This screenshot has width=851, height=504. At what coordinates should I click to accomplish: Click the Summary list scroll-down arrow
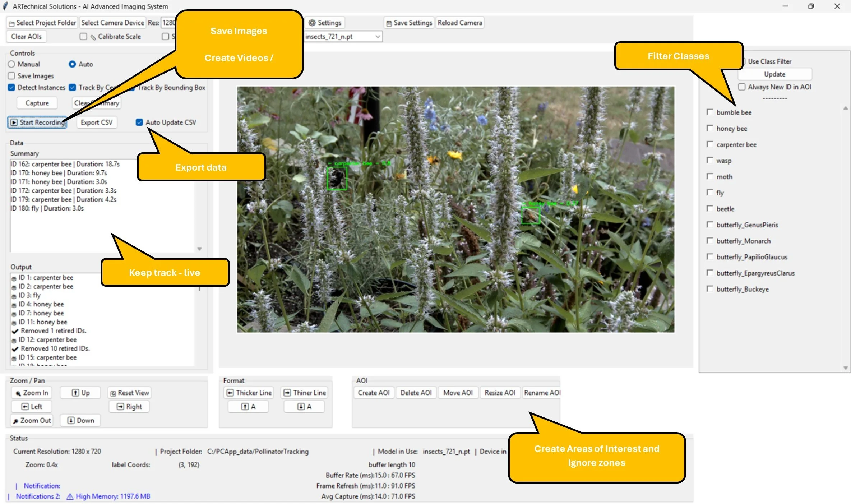tap(199, 249)
